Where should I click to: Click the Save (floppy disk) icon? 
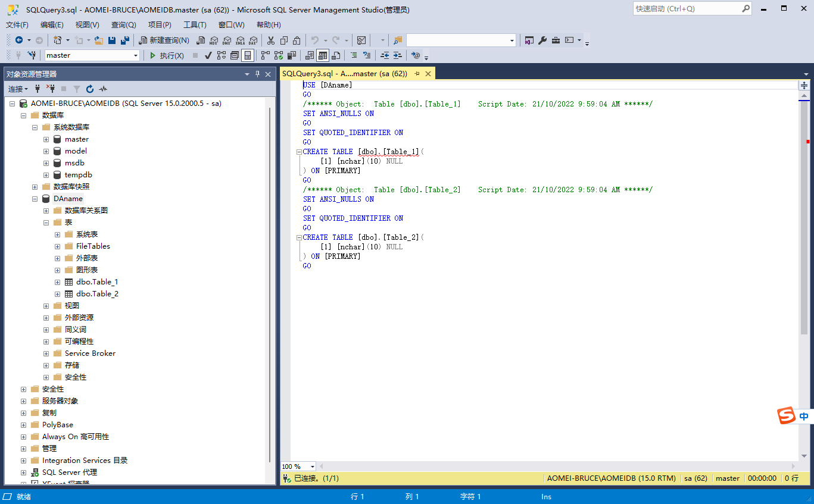point(112,40)
